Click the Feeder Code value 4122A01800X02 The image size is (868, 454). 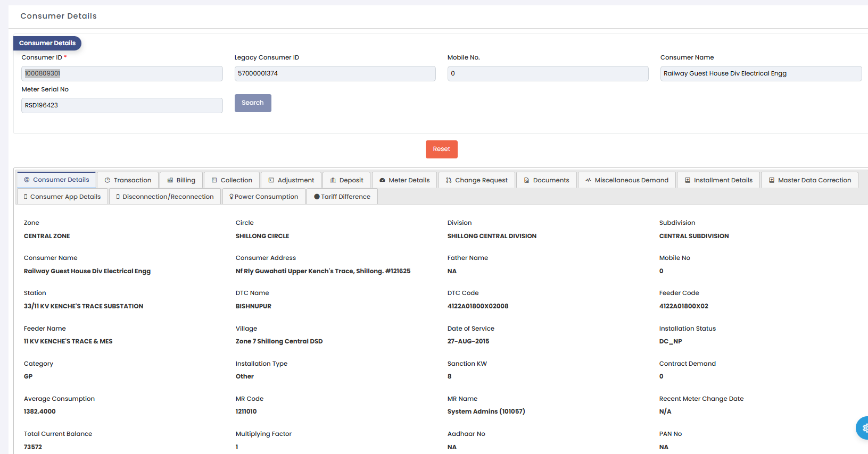pos(684,306)
